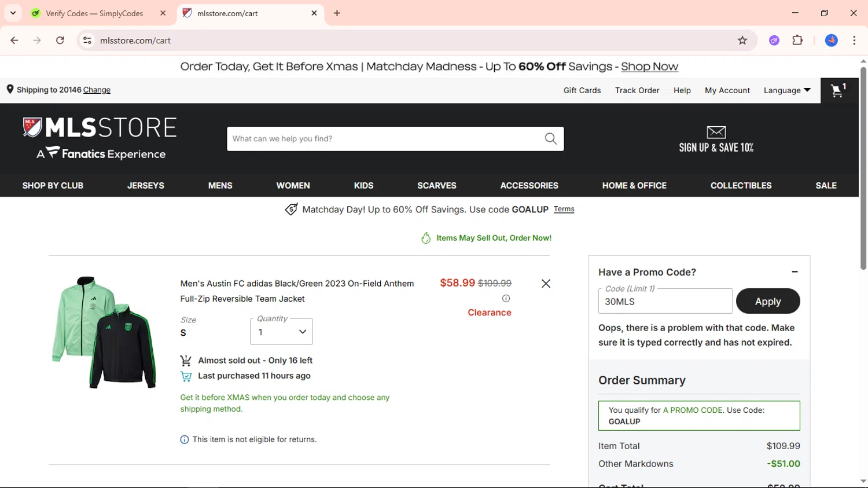Open a new browser tab
Image resolution: width=868 pixels, height=488 pixels.
[x=337, y=13]
